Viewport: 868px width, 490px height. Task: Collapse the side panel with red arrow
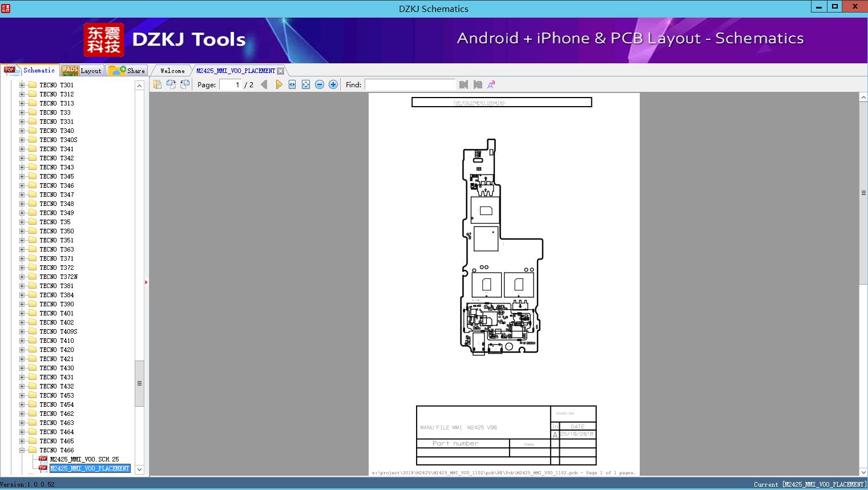[146, 282]
